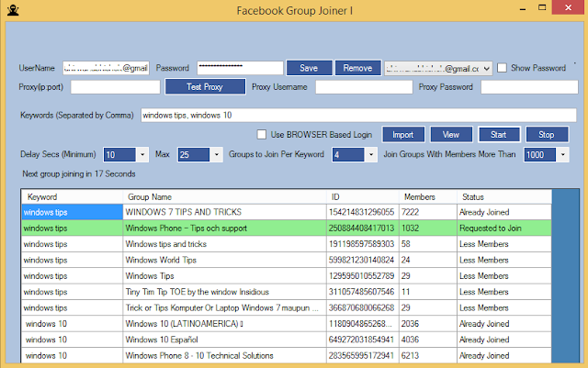Stop the group joining process

tap(547, 135)
